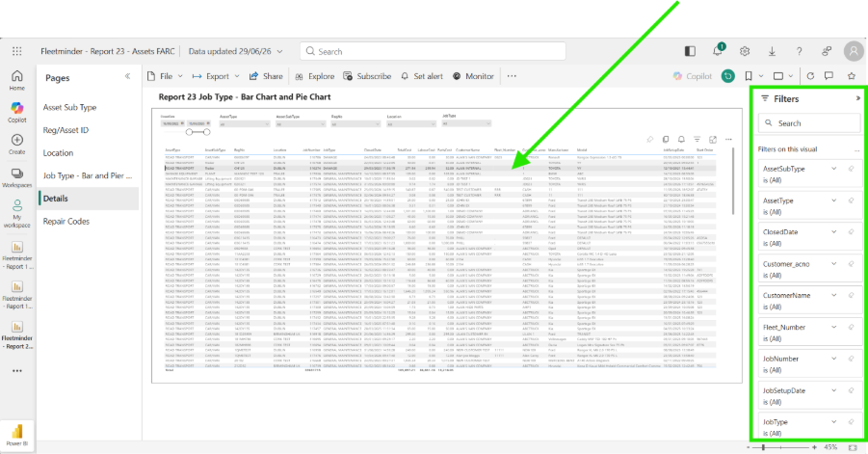
Task: Pin the table visual
Action: click(650, 140)
